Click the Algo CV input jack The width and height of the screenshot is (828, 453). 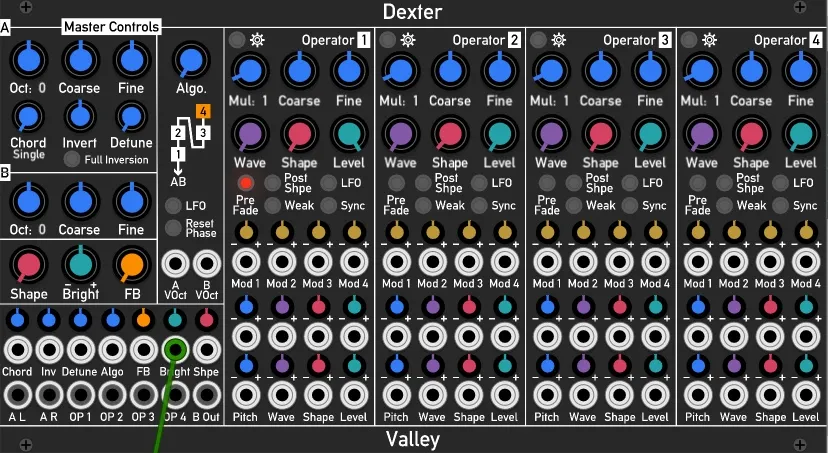(x=112, y=350)
